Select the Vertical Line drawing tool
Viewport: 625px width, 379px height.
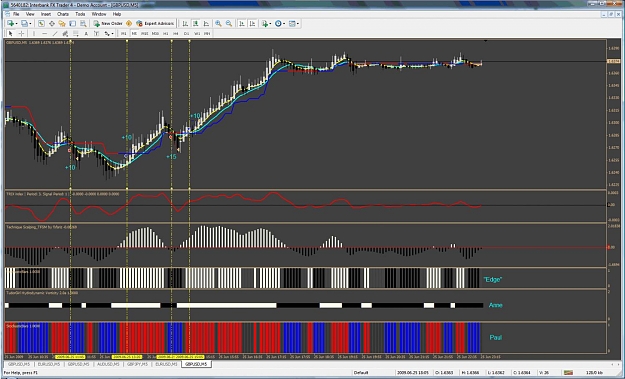[34, 33]
